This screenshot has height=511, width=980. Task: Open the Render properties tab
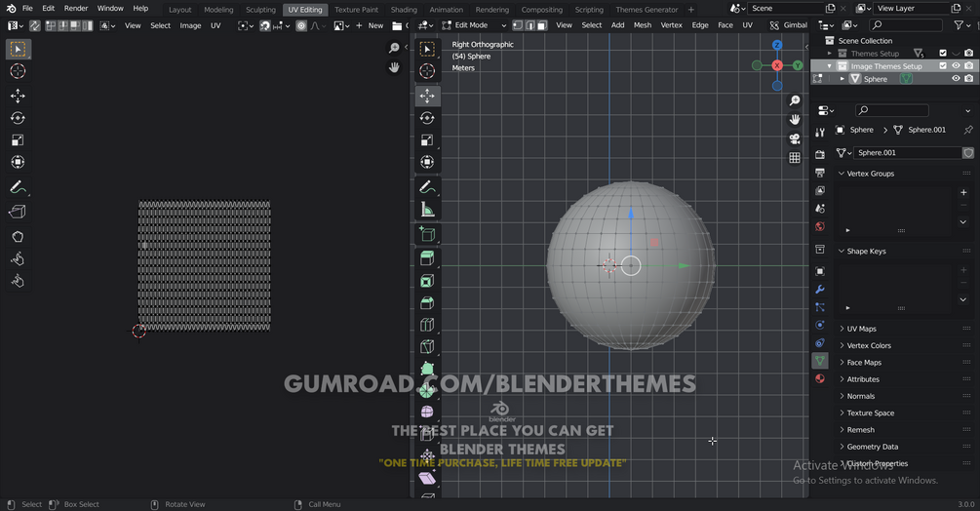click(820, 154)
